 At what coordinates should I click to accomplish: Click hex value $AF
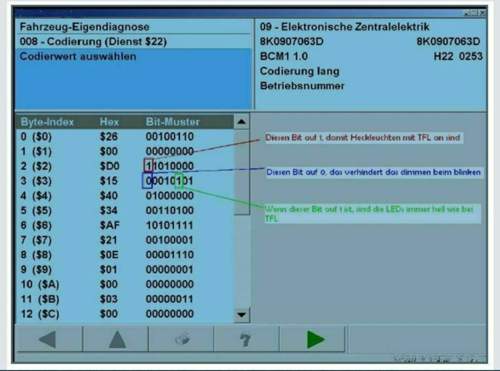(109, 225)
